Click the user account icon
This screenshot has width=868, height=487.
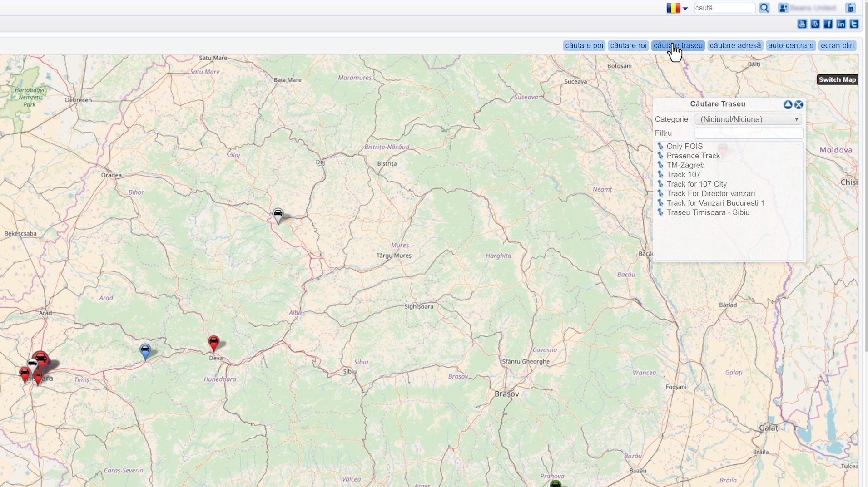(x=783, y=8)
